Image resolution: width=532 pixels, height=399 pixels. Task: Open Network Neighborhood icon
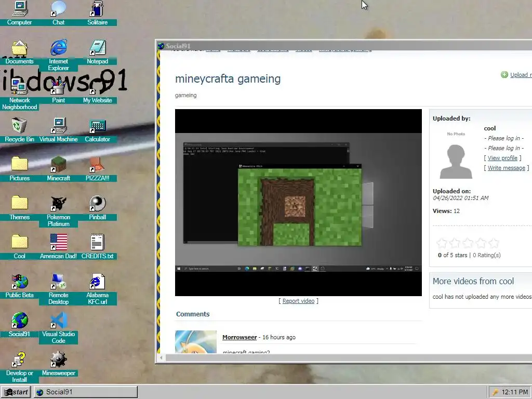click(19, 94)
